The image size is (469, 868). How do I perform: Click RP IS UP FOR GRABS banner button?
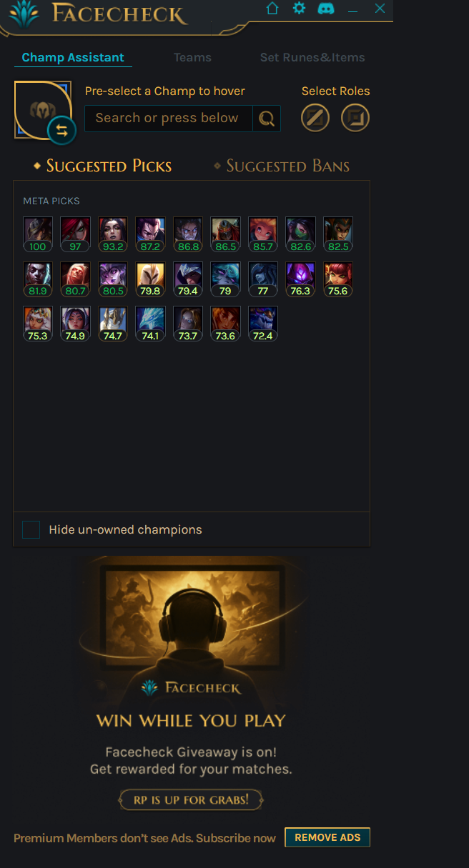pos(191,799)
